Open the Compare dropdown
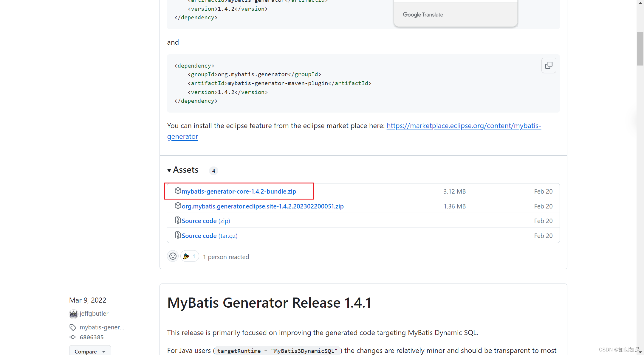 click(x=90, y=351)
